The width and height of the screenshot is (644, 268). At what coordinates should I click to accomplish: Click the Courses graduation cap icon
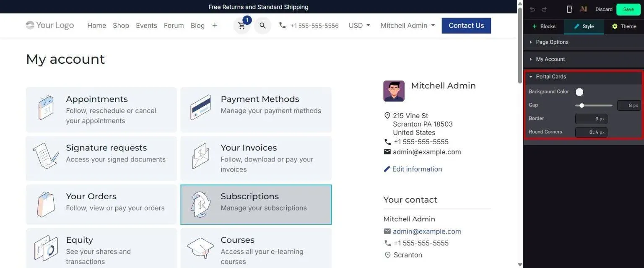click(x=200, y=248)
